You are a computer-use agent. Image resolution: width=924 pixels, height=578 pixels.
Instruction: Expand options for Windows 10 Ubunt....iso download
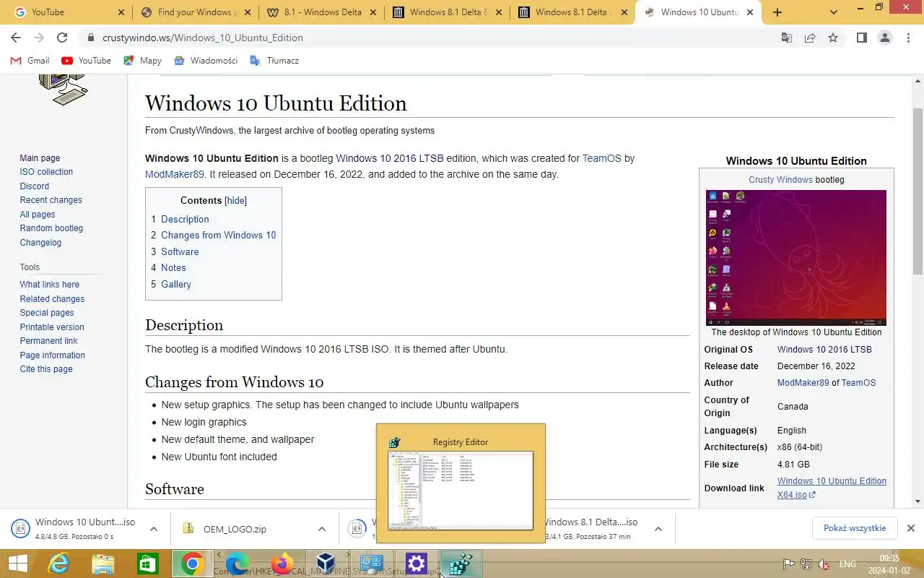154,529
